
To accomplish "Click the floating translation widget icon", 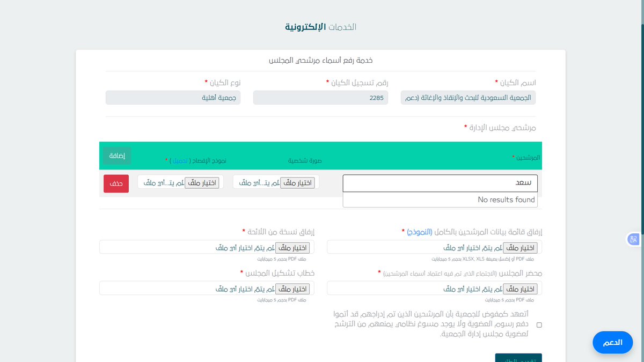I will 633,239.
